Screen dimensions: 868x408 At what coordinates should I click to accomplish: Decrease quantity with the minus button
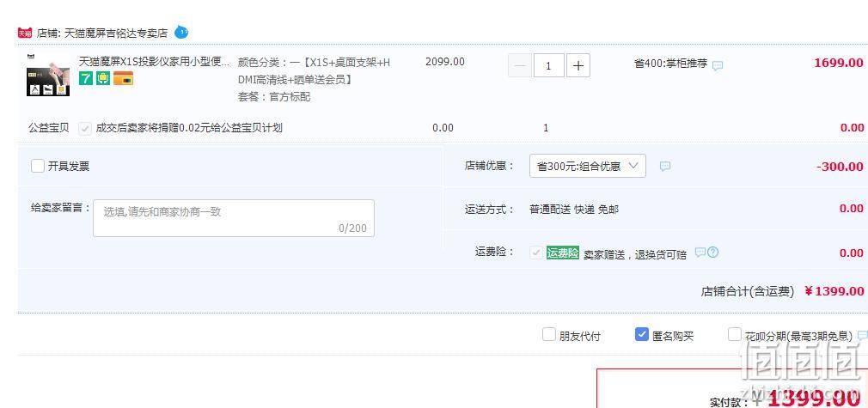(520, 66)
